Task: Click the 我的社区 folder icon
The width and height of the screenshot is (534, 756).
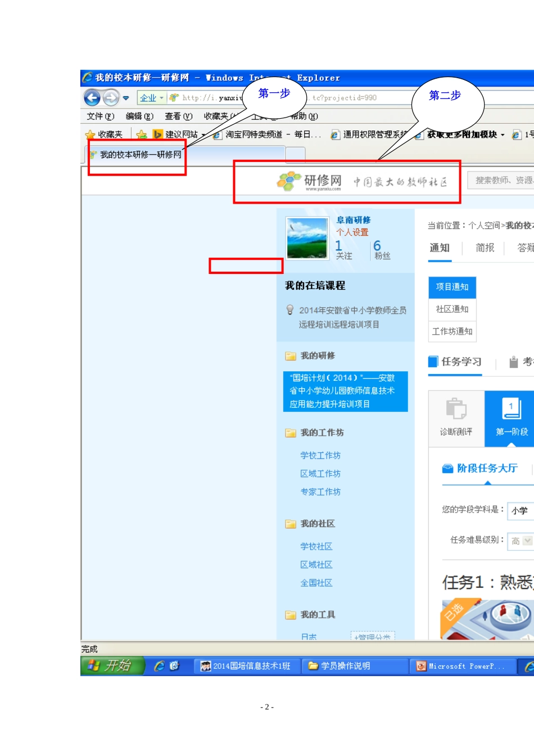Action: [291, 524]
